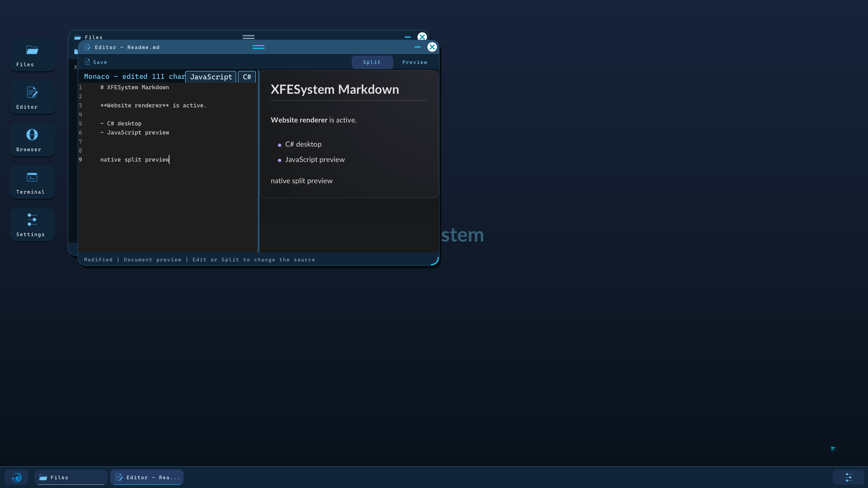This screenshot has height=488, width=868.
Task: Click the start swirl icon in taskbar
Action: (17, 477)
